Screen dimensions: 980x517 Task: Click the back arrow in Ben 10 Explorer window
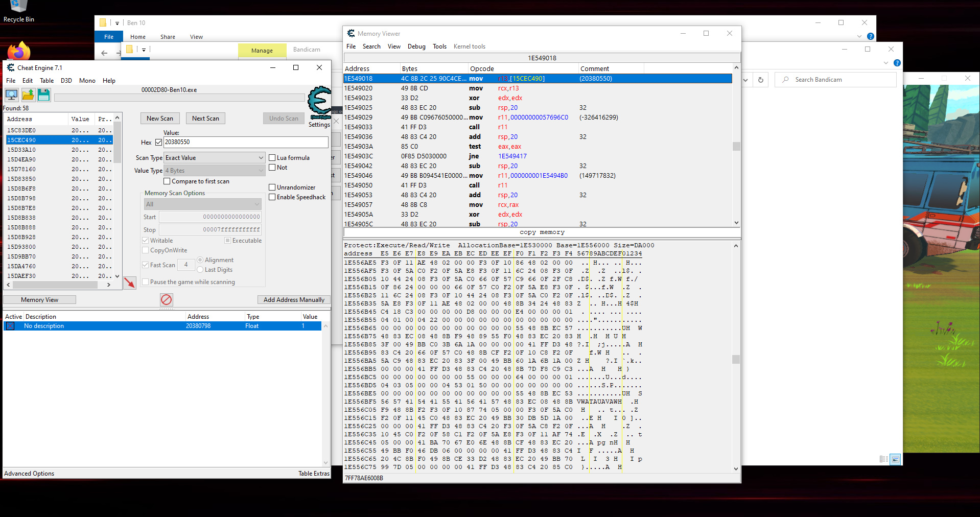(104, 53)
